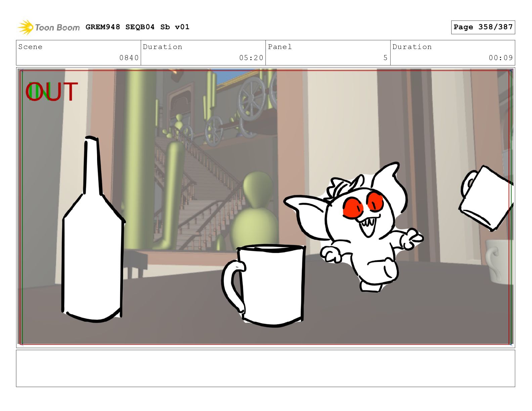The width and height of the screenshot is (532, 411).
Task: Select the Panel label
Action: click(280, 47)
